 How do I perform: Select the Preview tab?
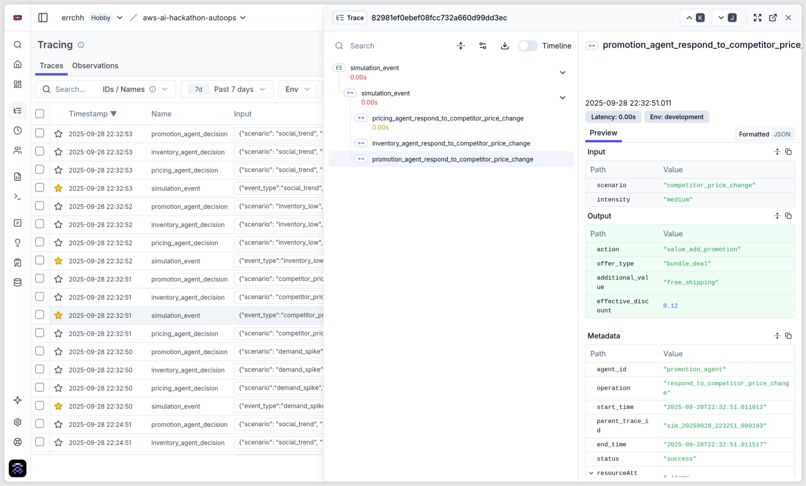(x=603, y=133)
